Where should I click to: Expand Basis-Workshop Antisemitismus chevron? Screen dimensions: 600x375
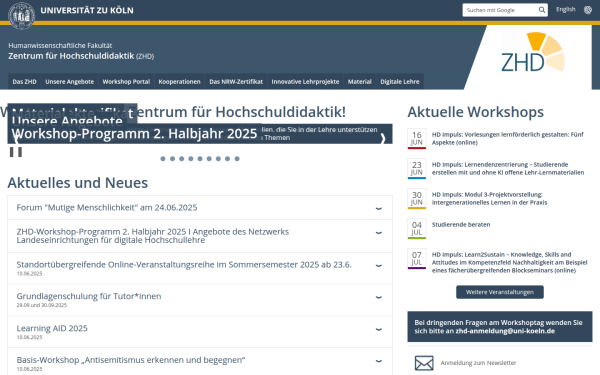[378, 361]
